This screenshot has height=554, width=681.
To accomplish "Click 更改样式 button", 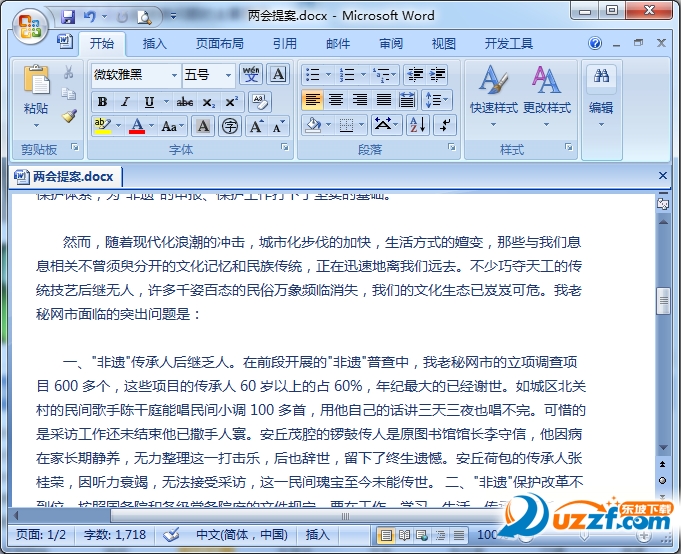I will pos(546,96).
